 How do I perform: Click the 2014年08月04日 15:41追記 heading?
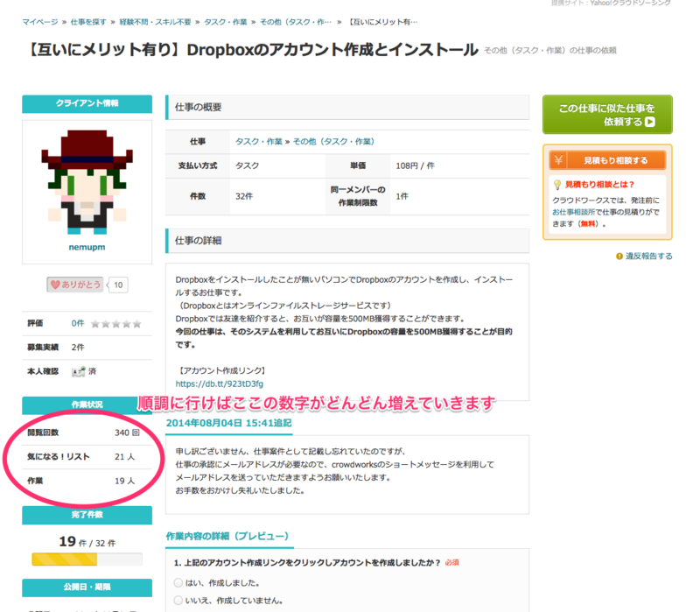coord(228,423)
